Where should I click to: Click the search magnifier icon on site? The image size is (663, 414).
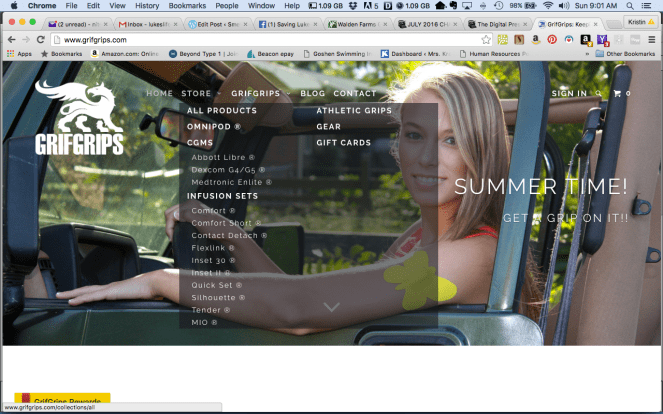(x=599, y=93)
